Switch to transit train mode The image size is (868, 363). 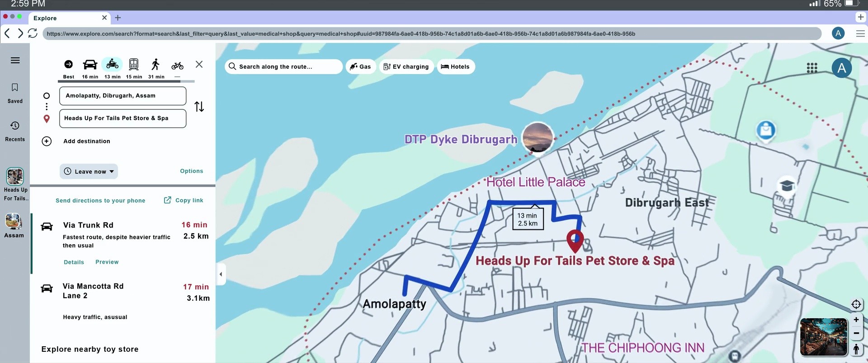(x=134, y=65)
